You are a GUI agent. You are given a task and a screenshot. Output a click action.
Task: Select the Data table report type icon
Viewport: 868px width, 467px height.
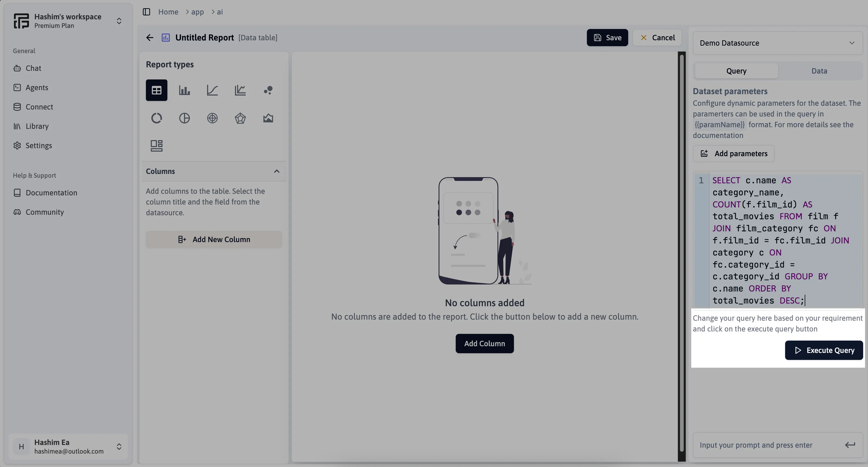pyautogui.click(x=156, y=90)
